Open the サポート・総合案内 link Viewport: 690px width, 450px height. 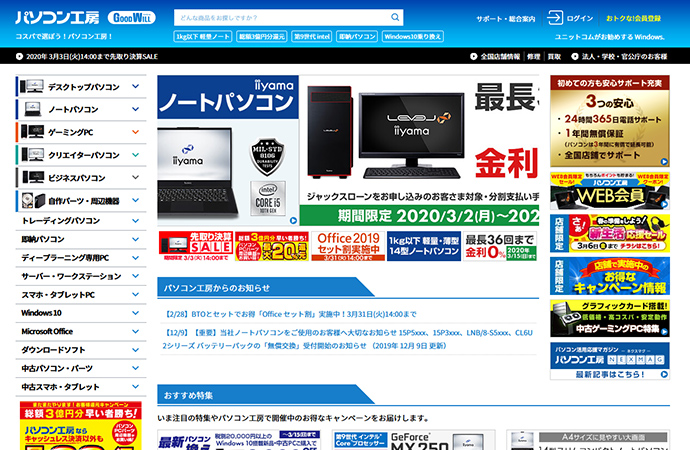click(506, 19)
